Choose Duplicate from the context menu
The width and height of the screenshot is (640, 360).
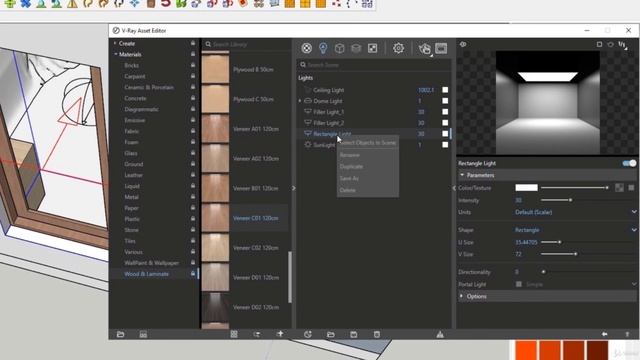(367, 167)
